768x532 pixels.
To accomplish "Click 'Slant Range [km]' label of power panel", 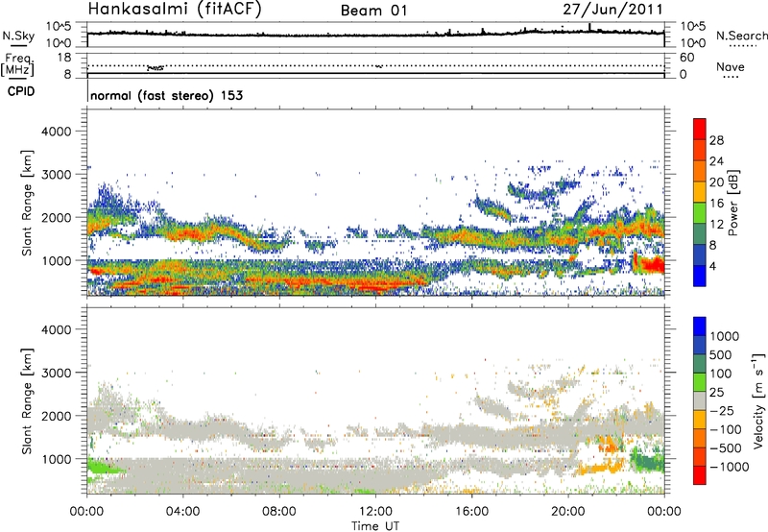I will click(28, 203).
